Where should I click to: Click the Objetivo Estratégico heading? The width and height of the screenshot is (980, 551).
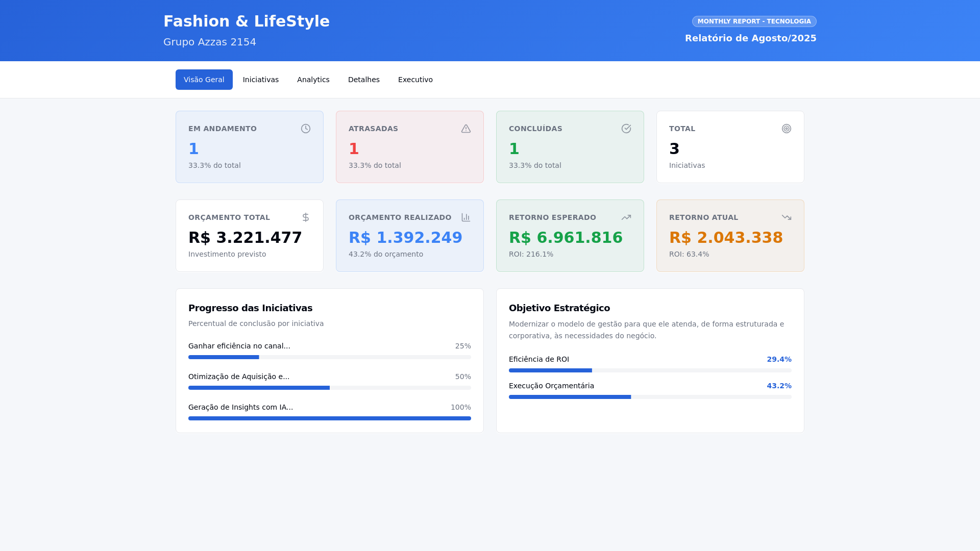click(x=559, y=308)
